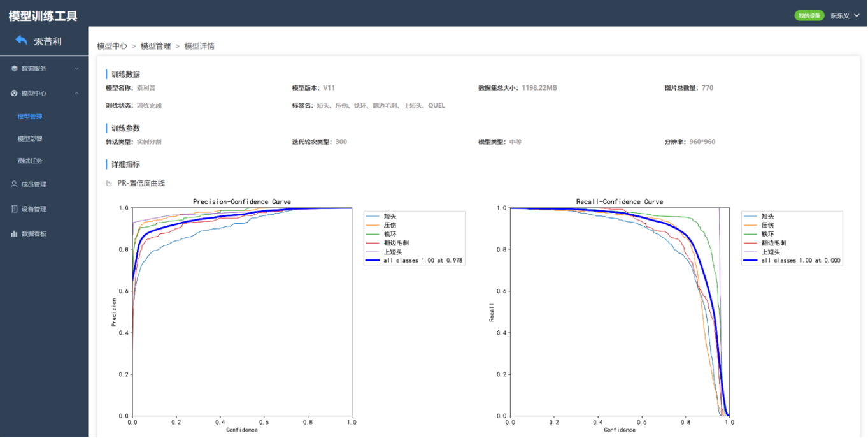The image size is (868, 438).
Task: Click the 模型中心 breadcrumb link
Action: (112, 46)
